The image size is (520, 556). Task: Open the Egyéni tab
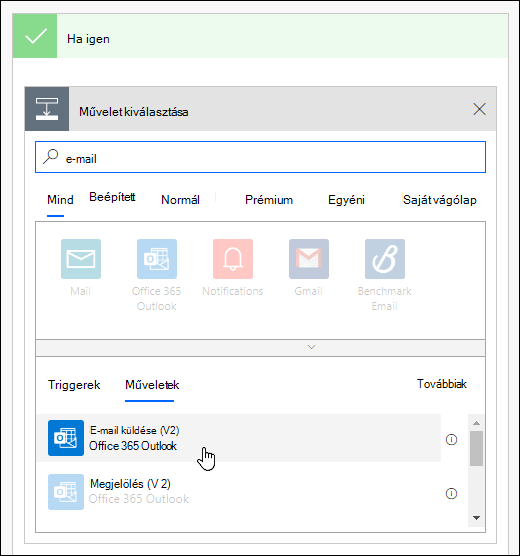click(346, 200)
